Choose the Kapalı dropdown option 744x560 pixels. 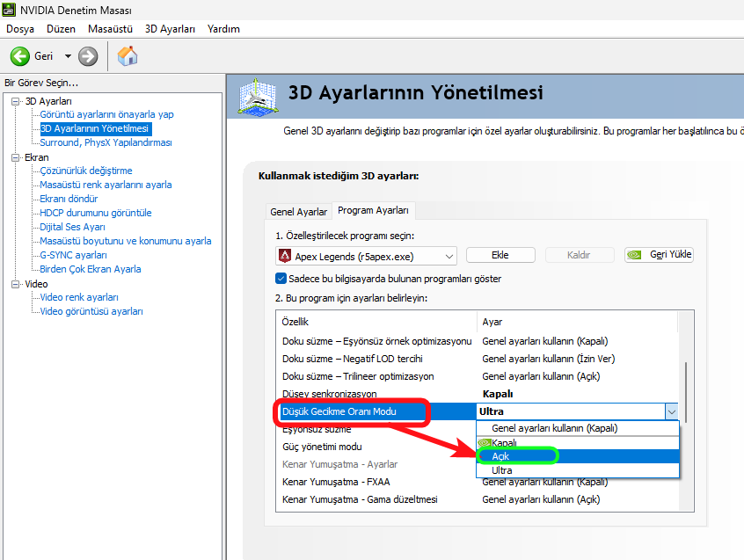tap(578, 442)
